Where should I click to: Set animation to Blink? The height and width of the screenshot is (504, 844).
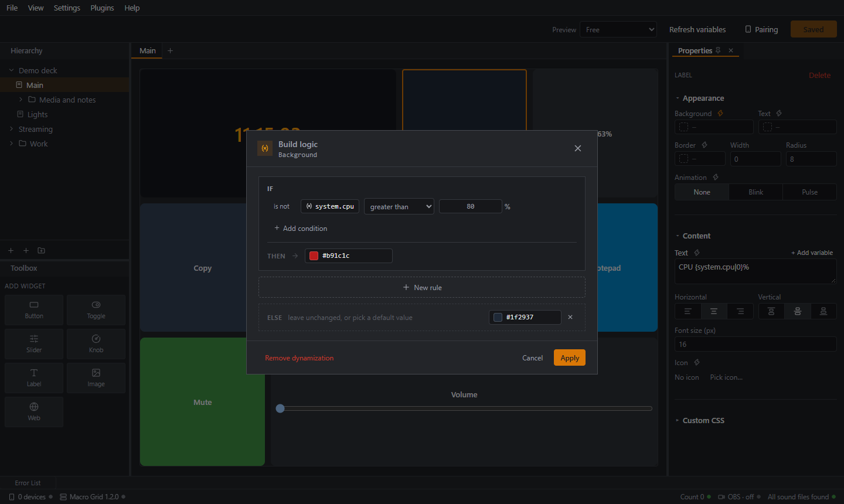point(755,192)
